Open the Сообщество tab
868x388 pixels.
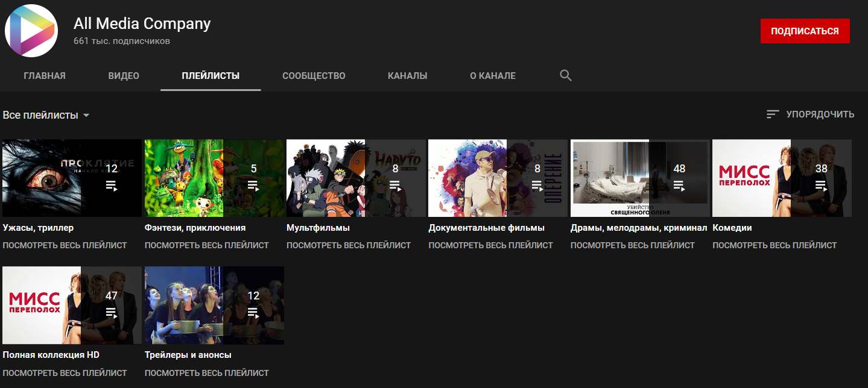314,76
